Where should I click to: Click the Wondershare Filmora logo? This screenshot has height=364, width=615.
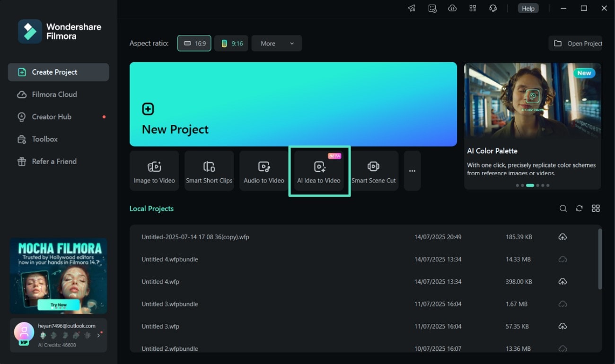pyautogui.click(x=60, y=31)
